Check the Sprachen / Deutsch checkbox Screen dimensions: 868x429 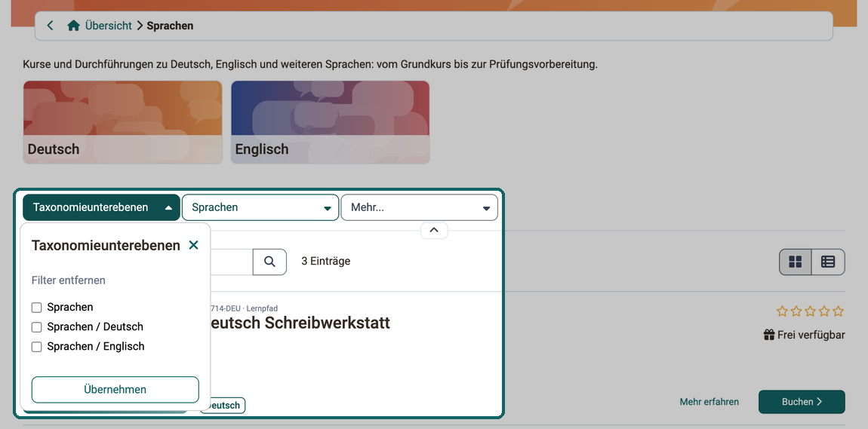tap(36, 327)
